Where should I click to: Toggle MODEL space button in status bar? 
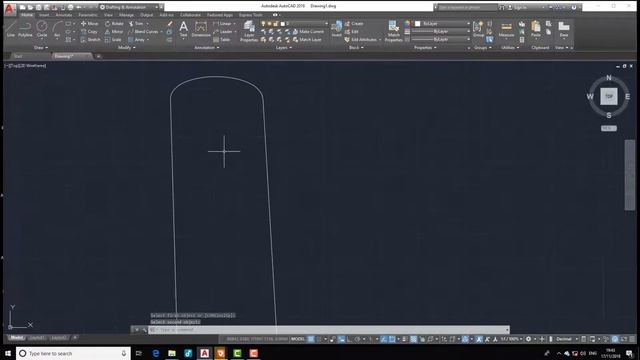[x=298, y=339]
